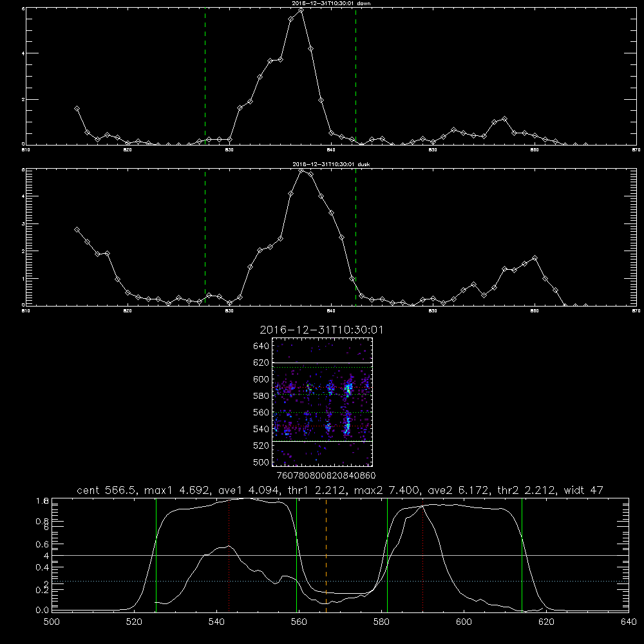Click the green vertical line near 559 in bottom plot

pyautogui.click(x=296, y=555)
